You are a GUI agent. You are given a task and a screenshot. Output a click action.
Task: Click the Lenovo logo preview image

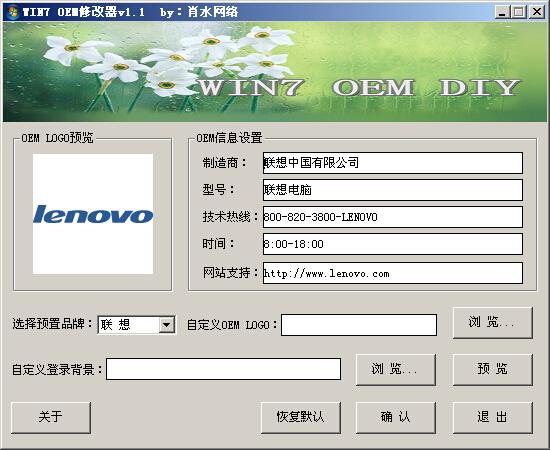[93, 214]
